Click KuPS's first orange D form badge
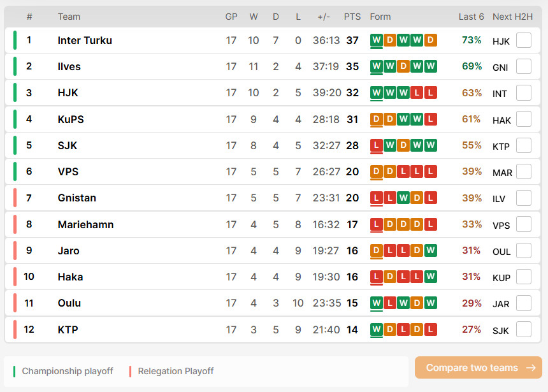This screenshot has height=392, width=548. (x=376, y=119)
